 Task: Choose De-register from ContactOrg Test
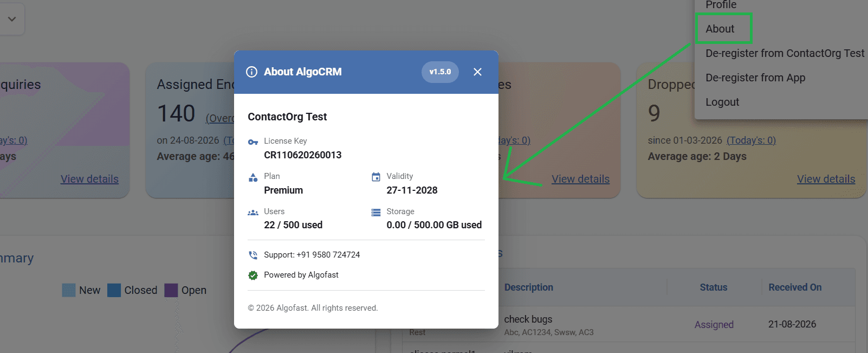(785, 53)
